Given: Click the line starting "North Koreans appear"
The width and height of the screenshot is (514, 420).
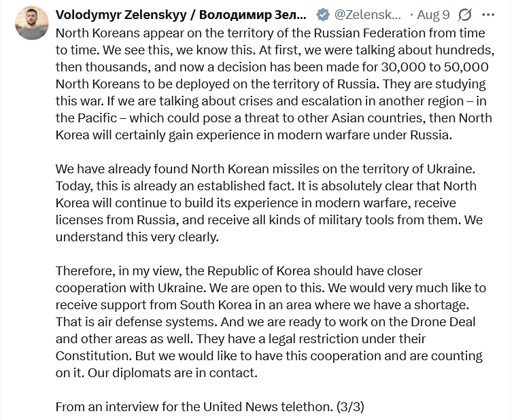Looking at the screenshot, I should (x=270, y=33).
